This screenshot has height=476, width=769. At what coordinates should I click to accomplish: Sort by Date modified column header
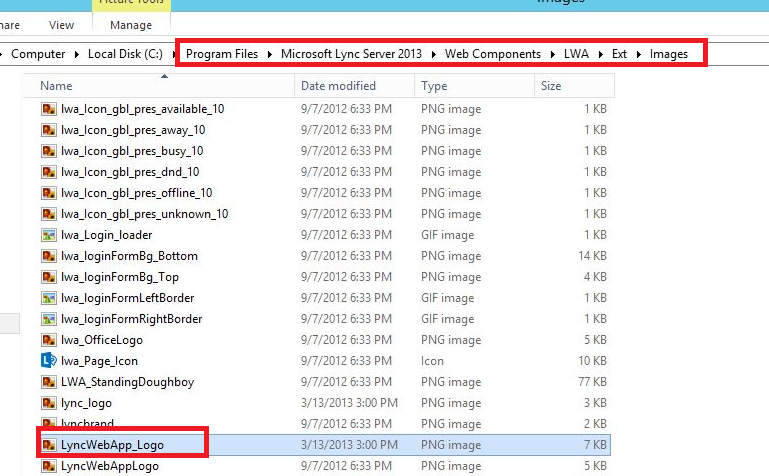(338, 86)
